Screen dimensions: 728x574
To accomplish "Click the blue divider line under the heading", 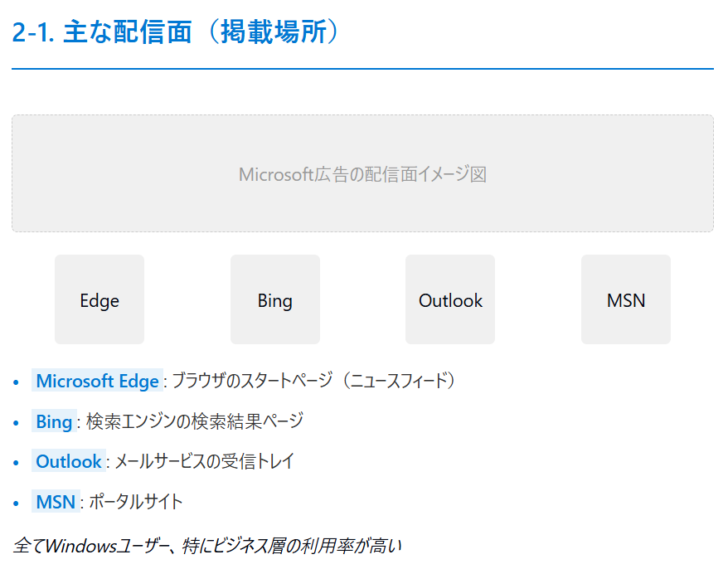I will pyautogui.click(x=362, y=69).
